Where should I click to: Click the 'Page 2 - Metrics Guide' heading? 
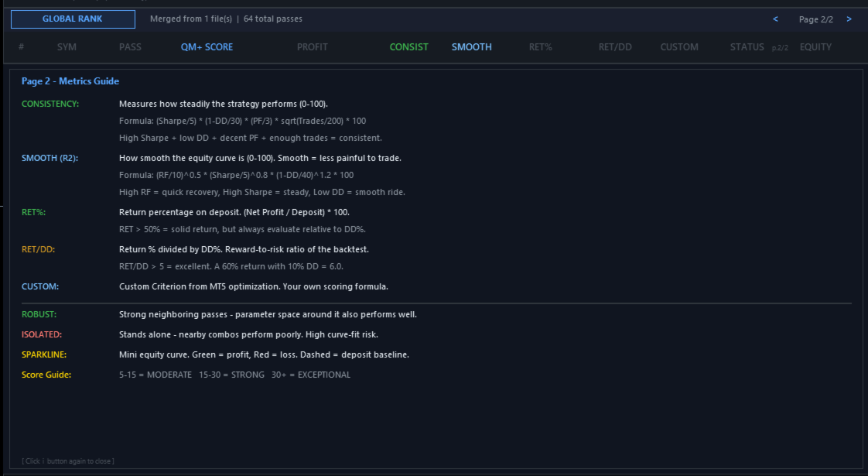click(x=70, y=81)
